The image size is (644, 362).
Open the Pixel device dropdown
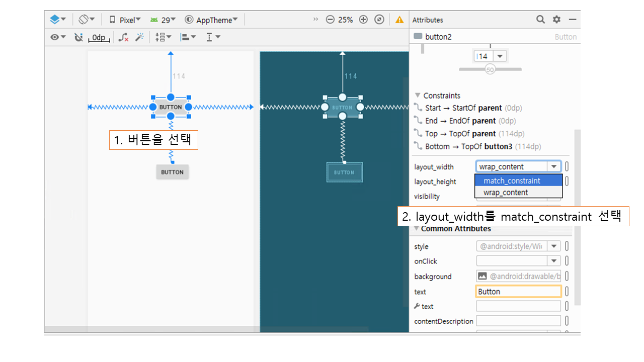(x=125, y=20)
